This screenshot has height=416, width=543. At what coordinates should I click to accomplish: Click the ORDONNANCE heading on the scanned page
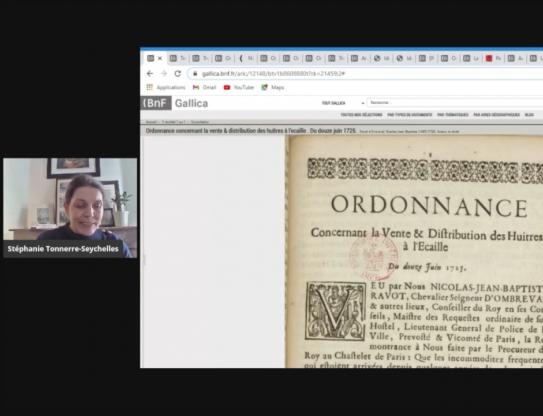(x=429, y=206)
